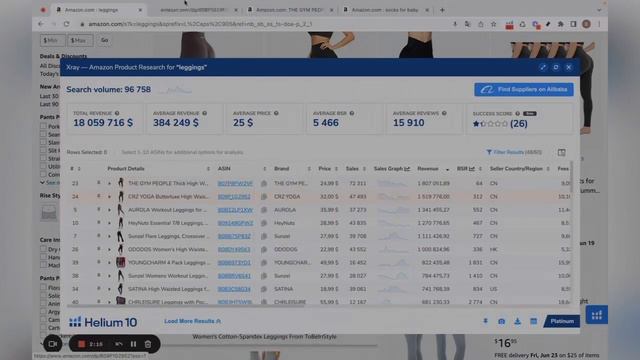Click the Platinum plan badge
The image size is (640, 360).
tap(562, 321)
